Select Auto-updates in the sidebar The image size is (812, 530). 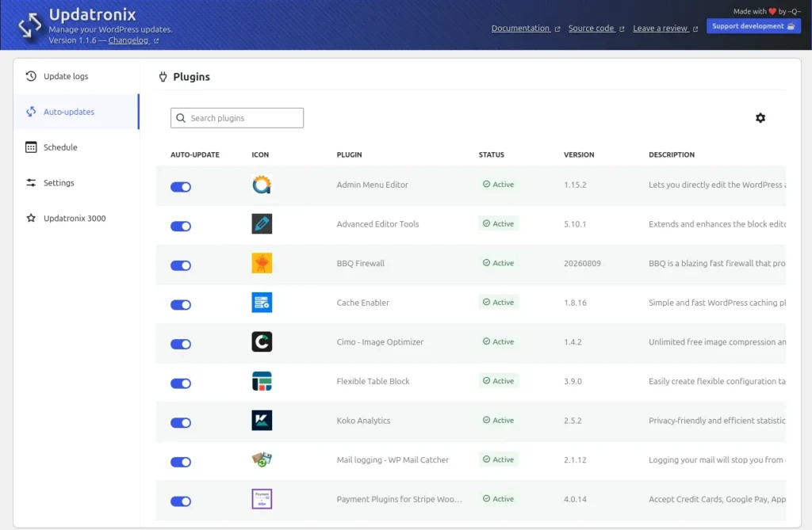click(x=77, y=112)
